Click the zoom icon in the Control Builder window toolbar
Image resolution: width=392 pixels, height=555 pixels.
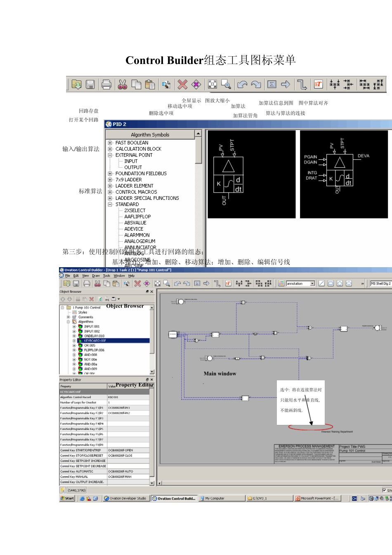167,284
